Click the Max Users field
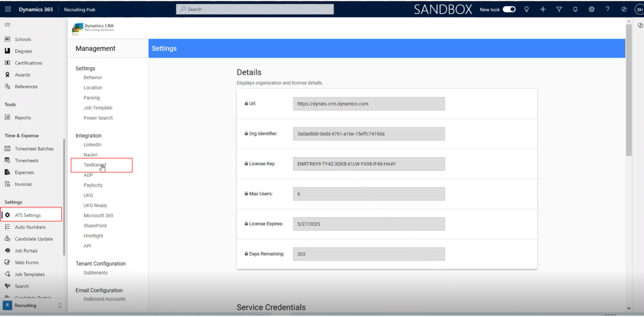Screen dimensions: 644x317 [x=369, y=194]
